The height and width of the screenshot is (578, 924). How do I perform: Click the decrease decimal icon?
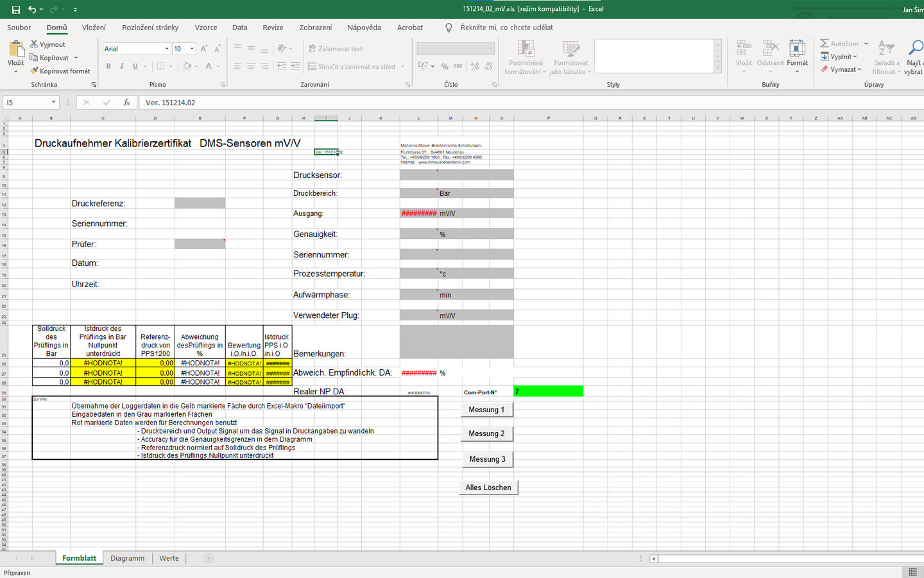(x=488, y=66)
